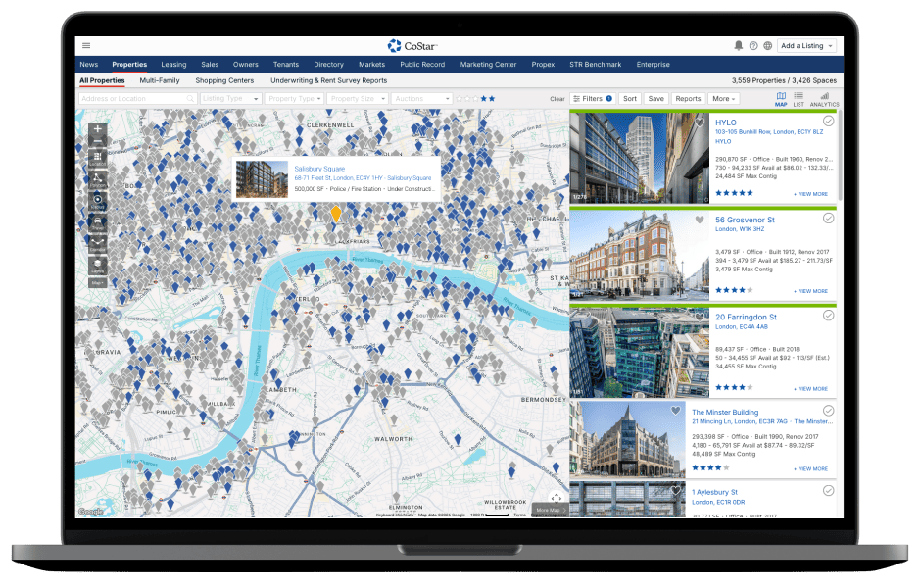Viewport: 921px width, 588px height.
Task: Click the Filters button
Action: [x=593, y=99]
